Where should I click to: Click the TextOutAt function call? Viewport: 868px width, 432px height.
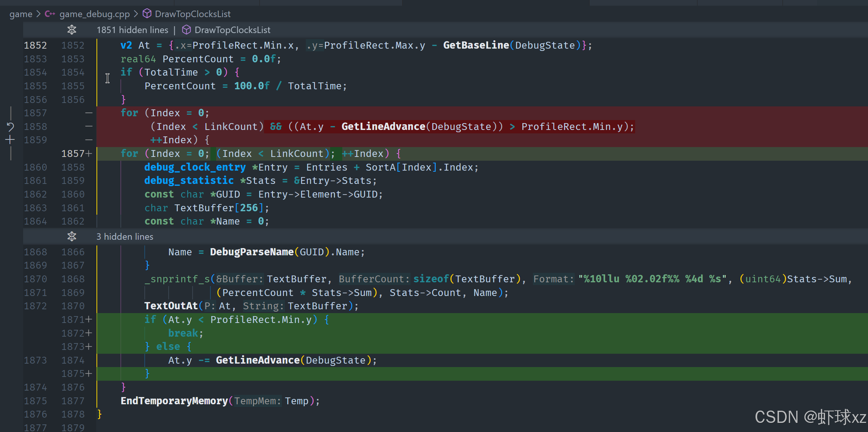[x=171, y=306]
